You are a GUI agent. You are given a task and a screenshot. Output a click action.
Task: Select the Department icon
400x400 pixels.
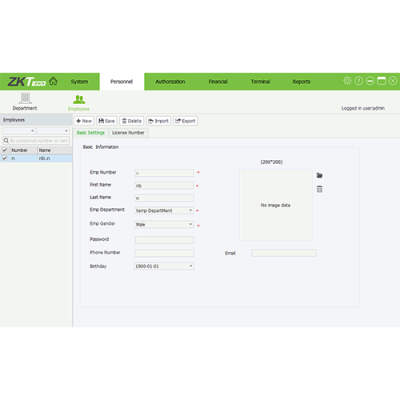tap(25, 98)
